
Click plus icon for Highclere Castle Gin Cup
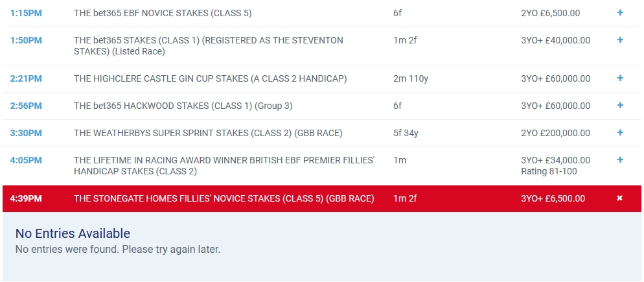(x=620, y=78)
